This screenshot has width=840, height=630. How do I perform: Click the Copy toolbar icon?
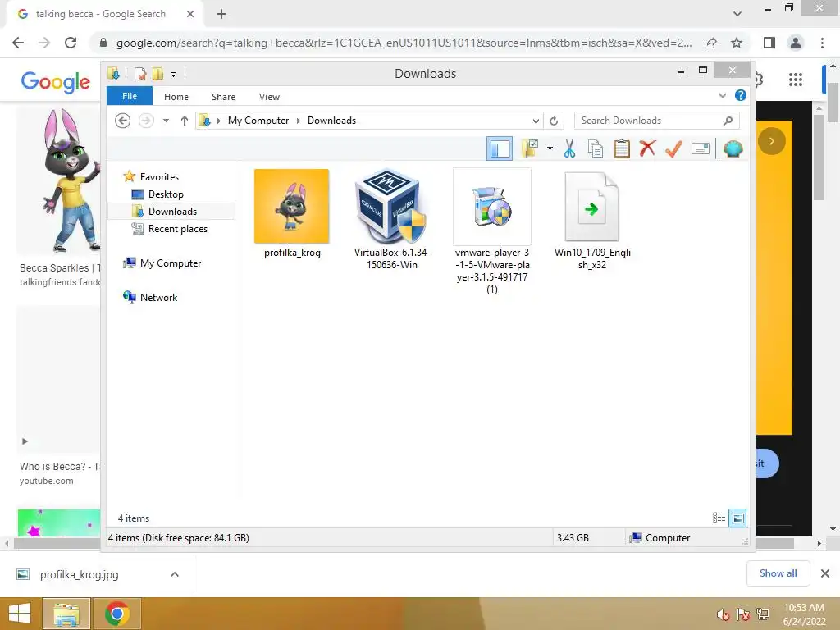click(596, 148)
